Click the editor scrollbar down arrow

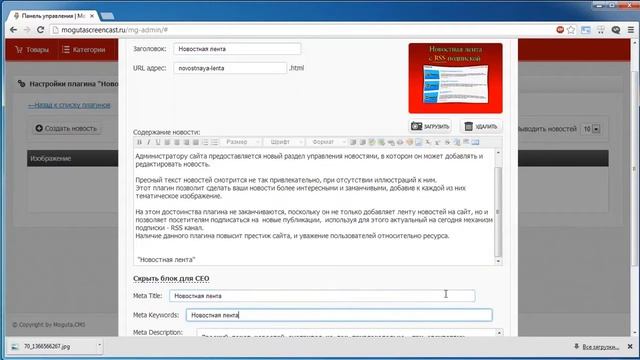tap(498, 261)
